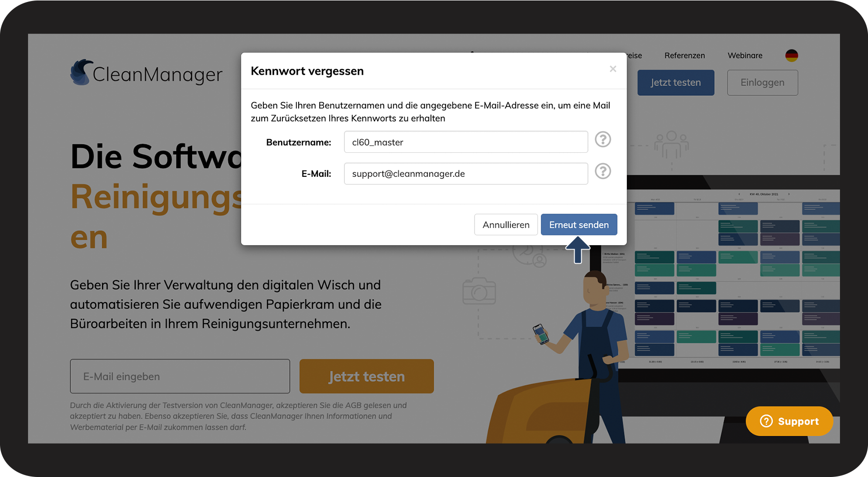Click the people group icon in illustration

click(672, 144)
